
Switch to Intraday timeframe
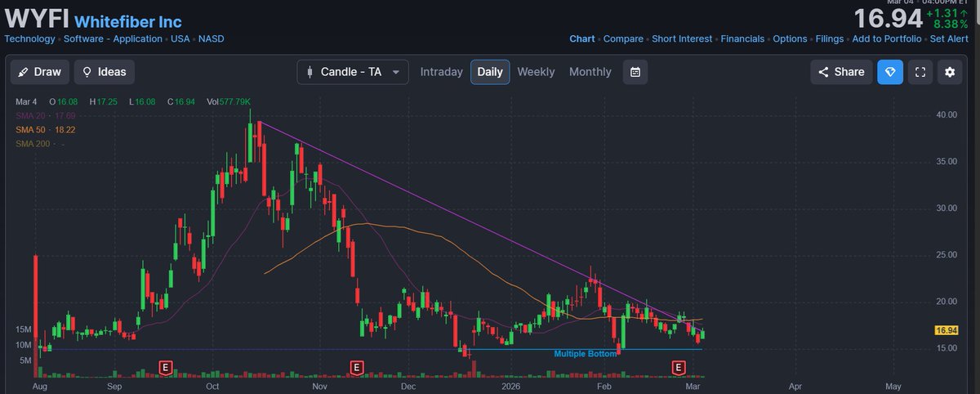441,72
